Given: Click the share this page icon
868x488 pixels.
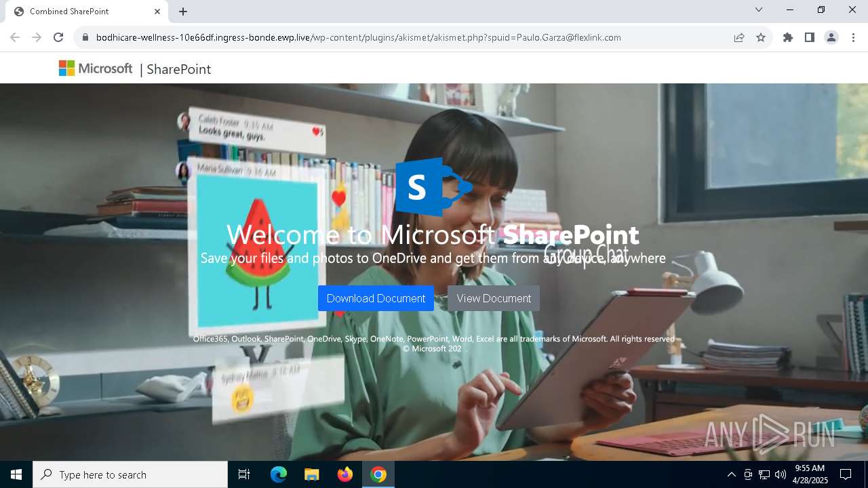Looking at the screenshot, I should point(739,37).
